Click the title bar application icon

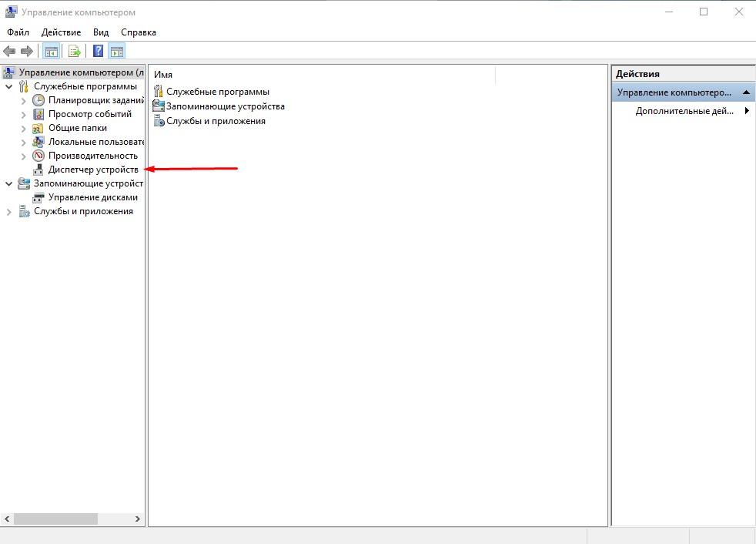click(x=11, y=12)
